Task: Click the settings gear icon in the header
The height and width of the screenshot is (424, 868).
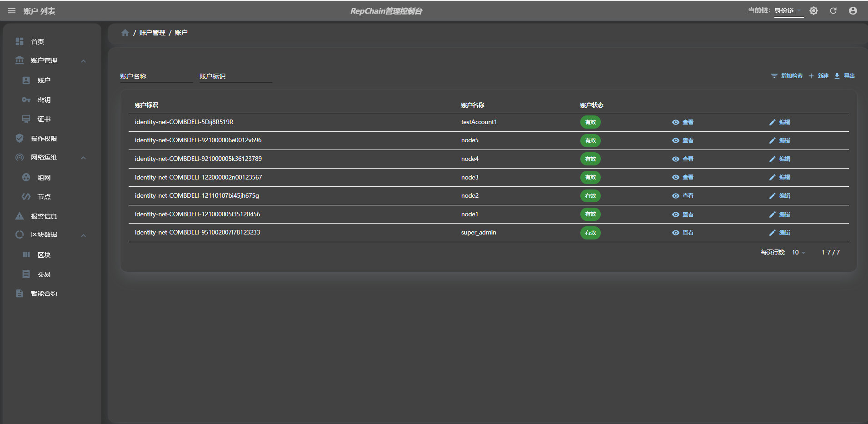Action: coord(813,10)
